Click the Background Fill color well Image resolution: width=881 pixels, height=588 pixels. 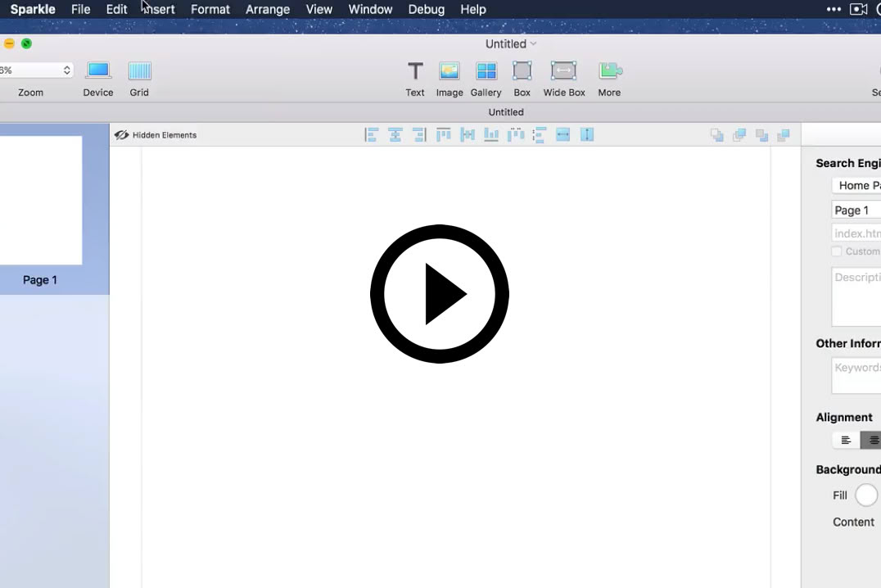pos(865,495)
